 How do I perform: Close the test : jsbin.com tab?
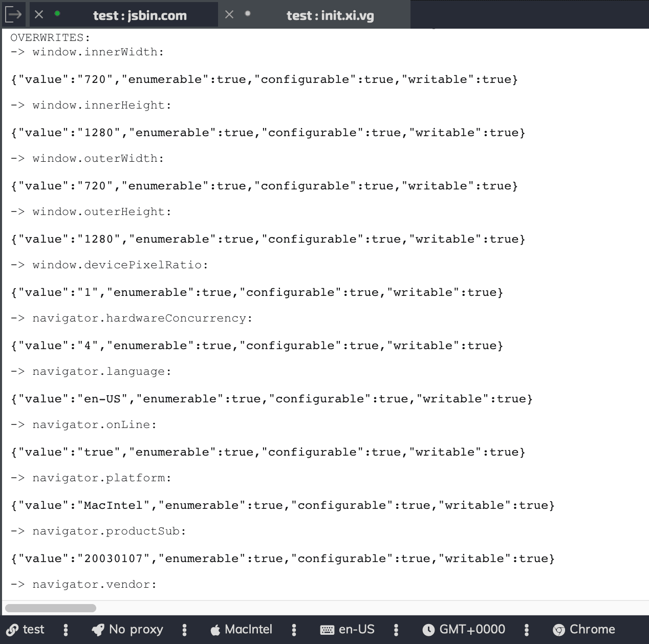tap(39, 15)
